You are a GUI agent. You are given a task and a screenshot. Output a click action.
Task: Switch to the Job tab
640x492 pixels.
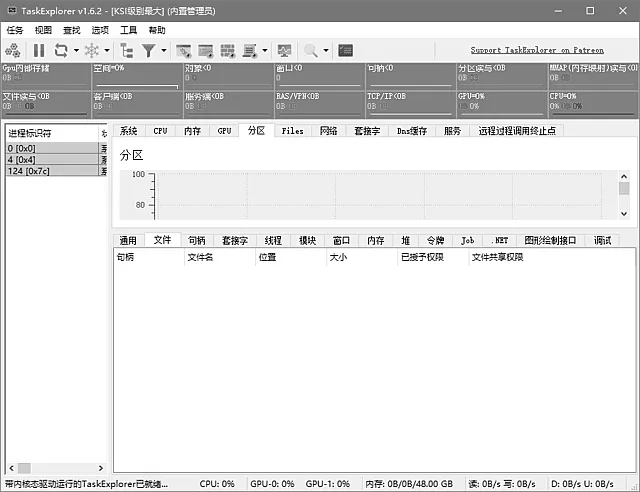468,240
